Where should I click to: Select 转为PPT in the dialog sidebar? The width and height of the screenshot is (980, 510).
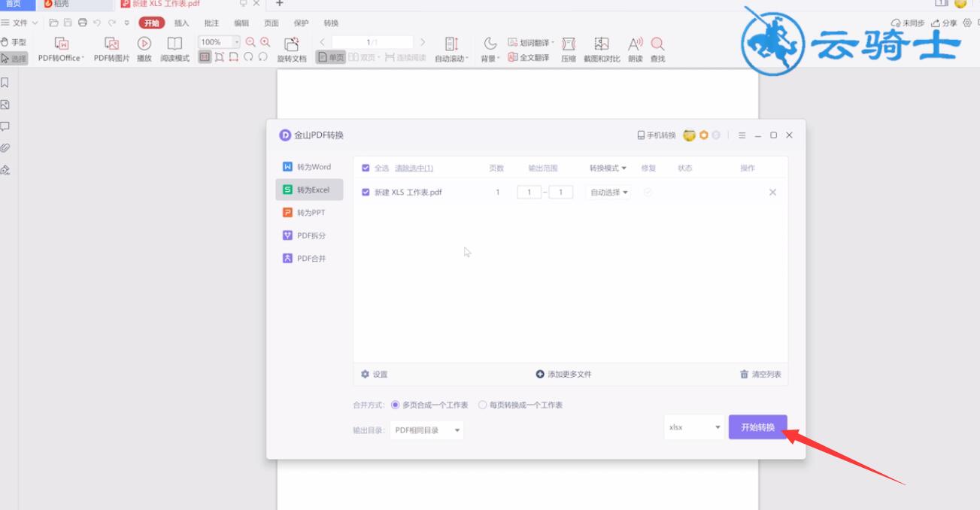point(309,213)
